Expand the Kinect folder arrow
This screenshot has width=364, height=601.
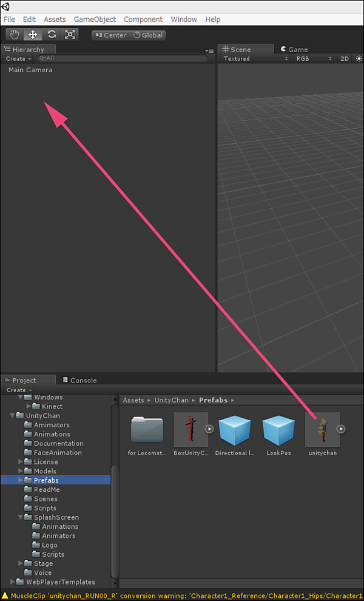click(29, 406)
